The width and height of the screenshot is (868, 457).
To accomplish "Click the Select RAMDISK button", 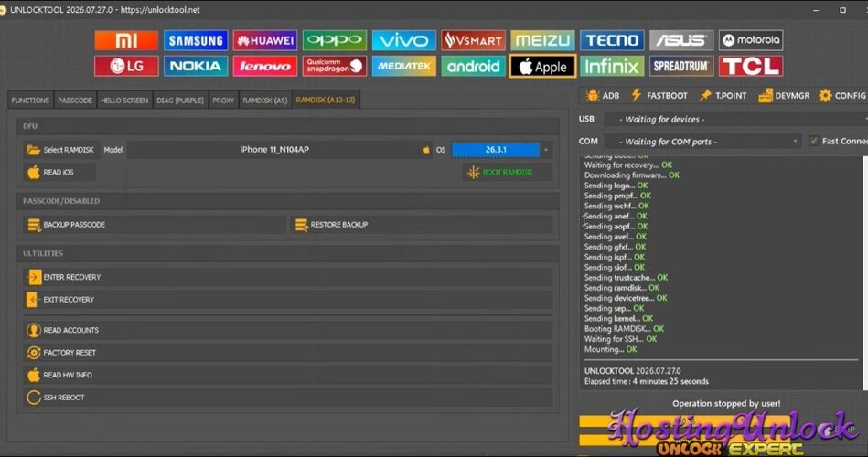I will [60, 150].
